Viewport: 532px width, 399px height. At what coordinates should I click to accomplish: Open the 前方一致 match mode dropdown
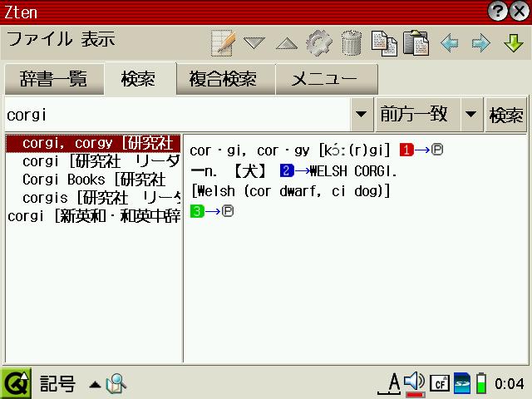click(471, 115)
